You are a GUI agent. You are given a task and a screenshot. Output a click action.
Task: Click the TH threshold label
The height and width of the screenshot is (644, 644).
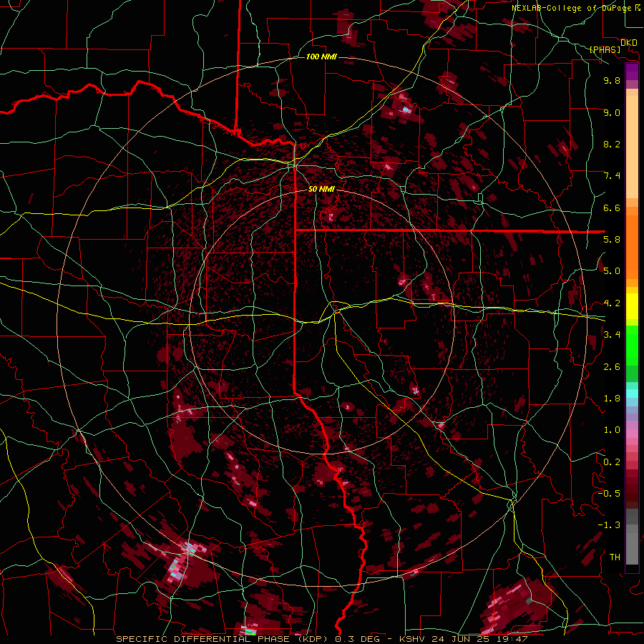615,557
